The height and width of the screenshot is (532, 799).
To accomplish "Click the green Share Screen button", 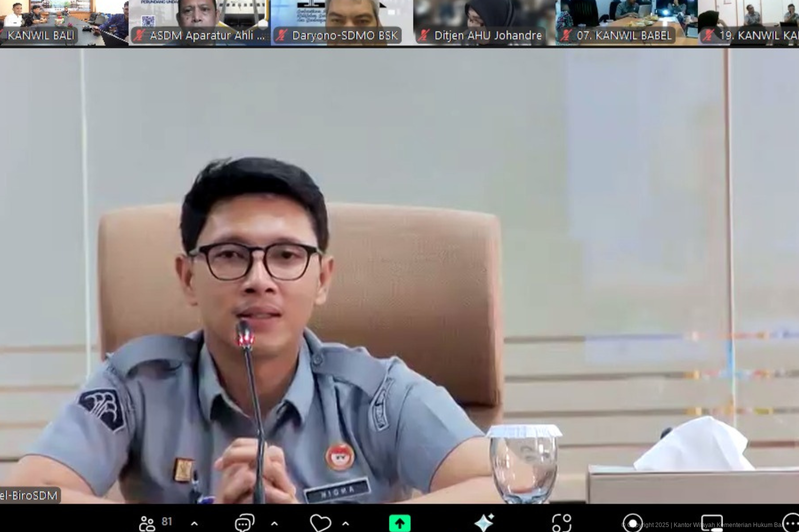I will [x=399, y=523].
